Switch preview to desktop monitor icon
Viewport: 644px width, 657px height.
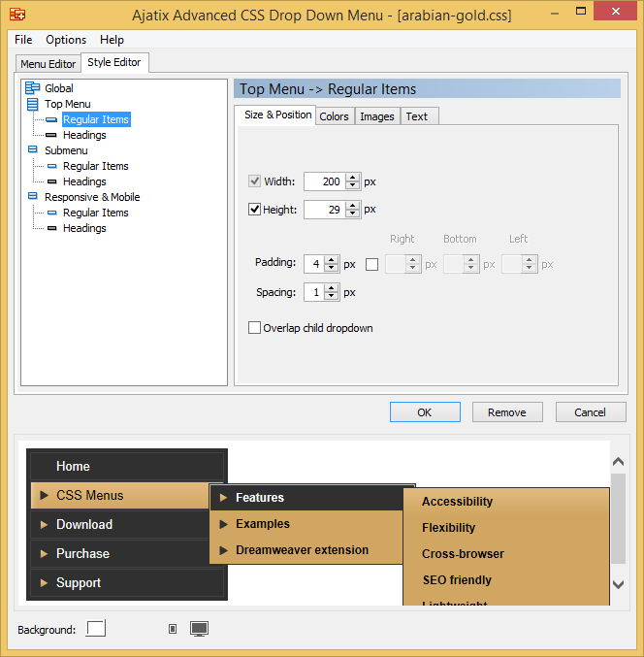click(x=200, y=629)
